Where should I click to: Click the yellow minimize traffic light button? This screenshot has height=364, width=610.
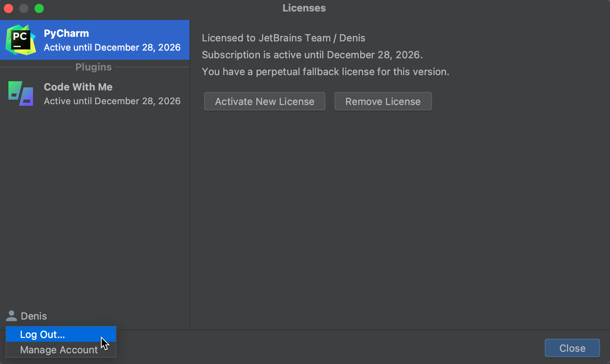pos(23,8)
